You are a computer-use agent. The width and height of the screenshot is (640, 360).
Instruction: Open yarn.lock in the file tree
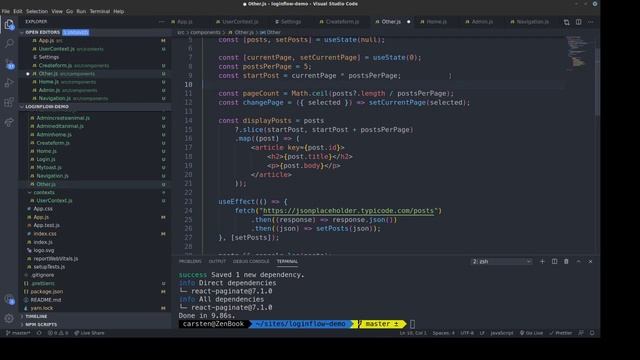(x=42, y=308)
